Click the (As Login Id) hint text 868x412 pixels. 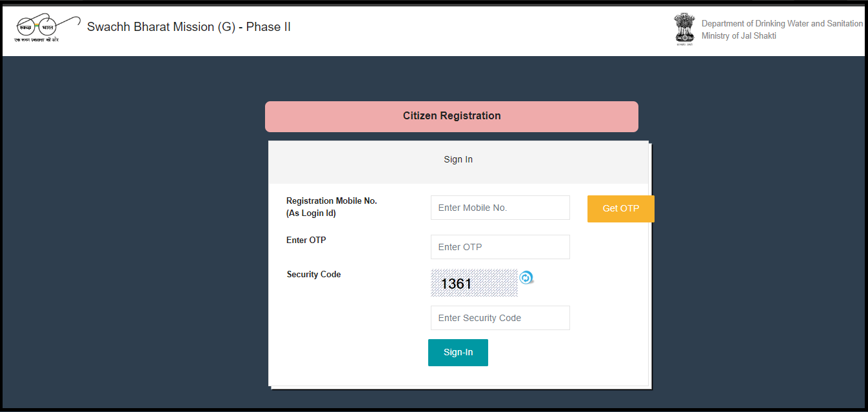pos(311,213)
